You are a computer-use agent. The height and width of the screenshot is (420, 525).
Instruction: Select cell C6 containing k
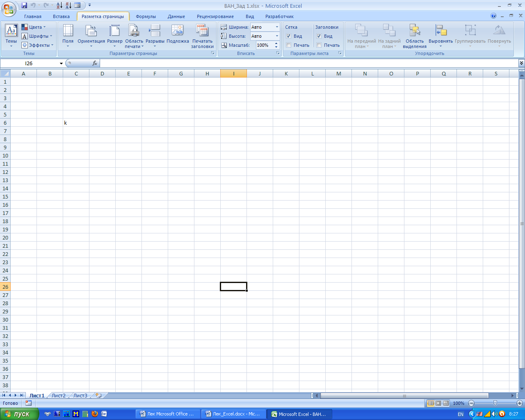click(76, 123)
